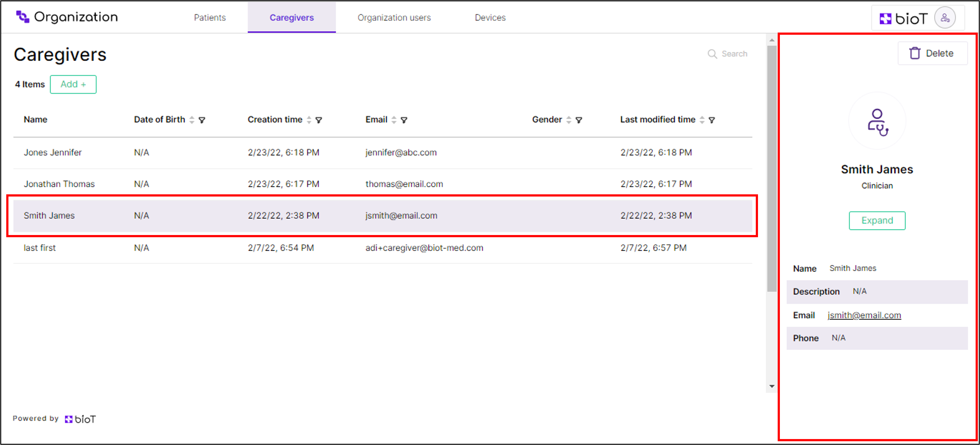Click the Gender column filter icon
This screenshot has width=980, height=445.
(x=578, y=120)
